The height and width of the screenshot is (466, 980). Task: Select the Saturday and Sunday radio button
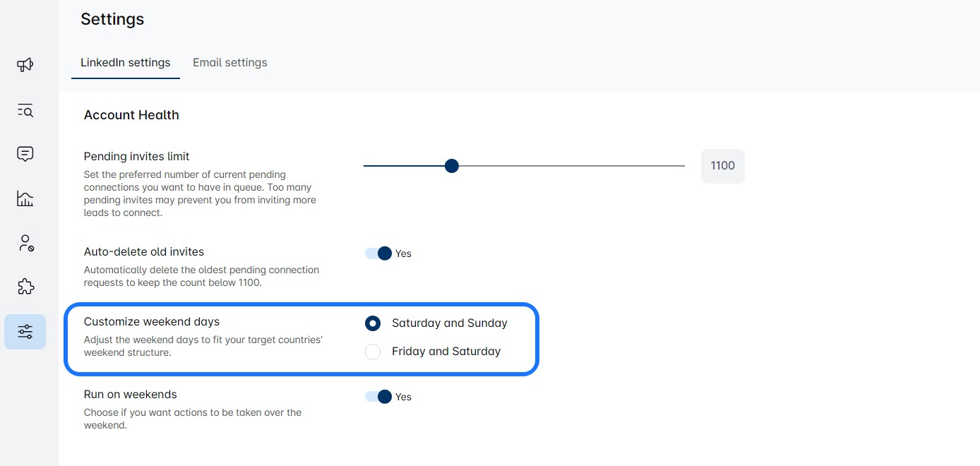click(373, 323)
